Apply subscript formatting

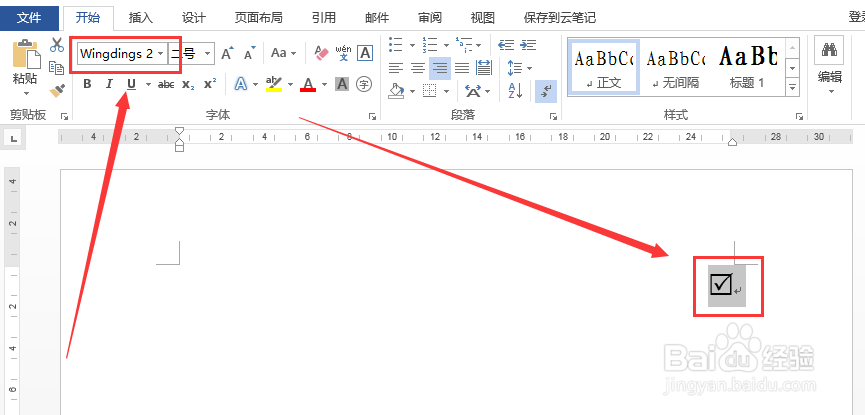188,84
